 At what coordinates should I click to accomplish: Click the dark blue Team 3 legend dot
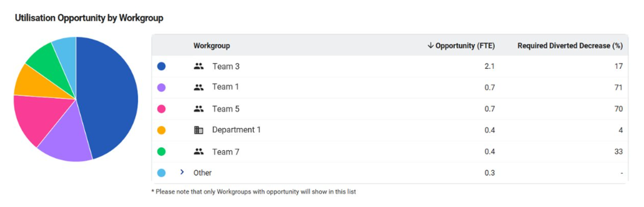[161, 66]
